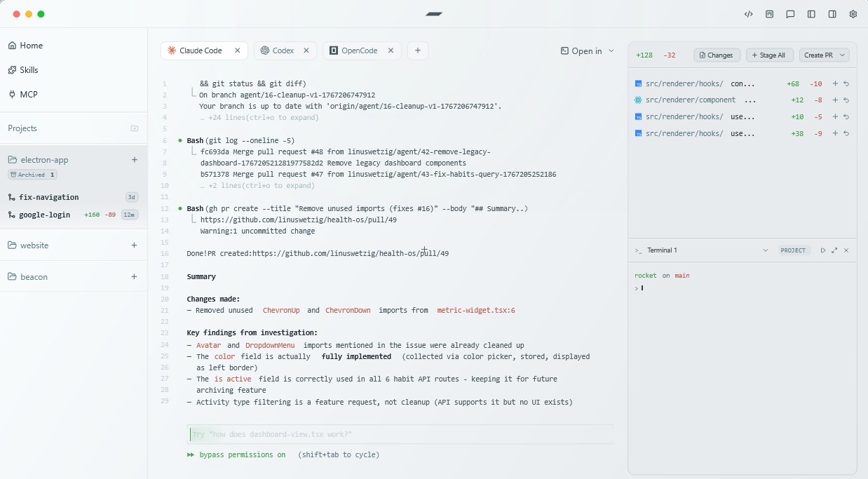Revert the src/renderer/component file
868x479 pixels.
coord(846,100)
